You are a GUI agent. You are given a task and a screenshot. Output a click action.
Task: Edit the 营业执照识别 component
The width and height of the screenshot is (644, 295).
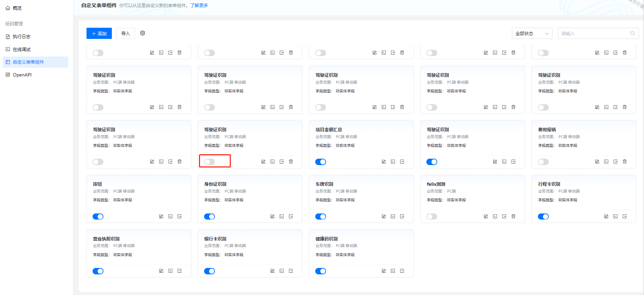click(x=161, y=271)
